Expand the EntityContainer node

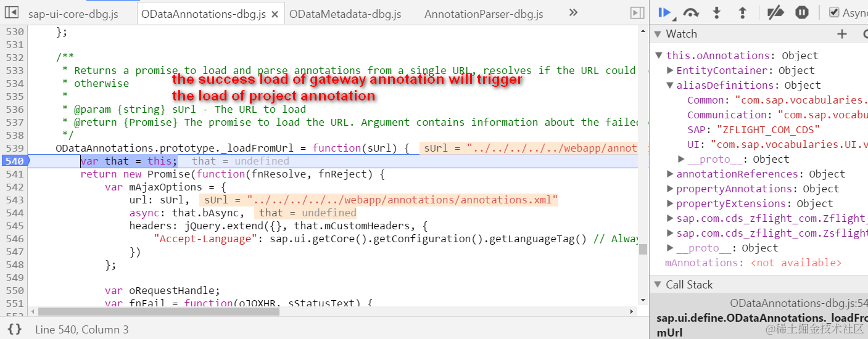(x=670, y=70)
